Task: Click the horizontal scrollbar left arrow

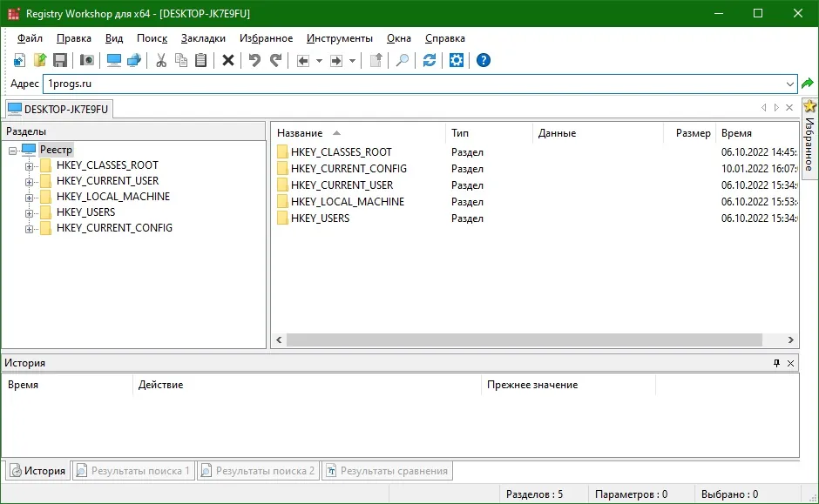Action: [279, 339]
